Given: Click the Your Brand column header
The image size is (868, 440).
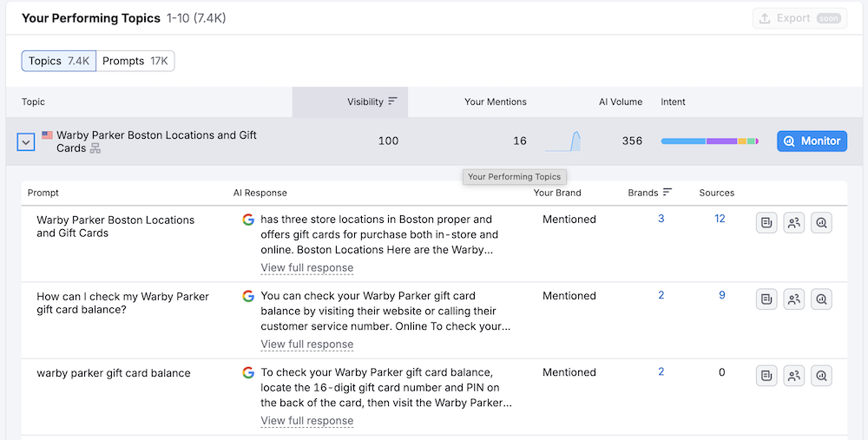Looking at the screenshot, I should 557,193.
